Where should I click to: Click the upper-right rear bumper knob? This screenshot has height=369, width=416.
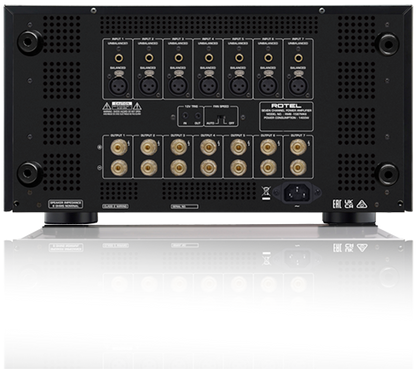(388, 44)
